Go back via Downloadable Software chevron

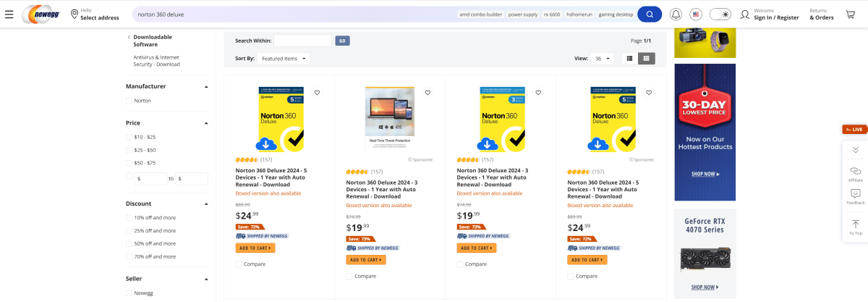pos(129,37)
